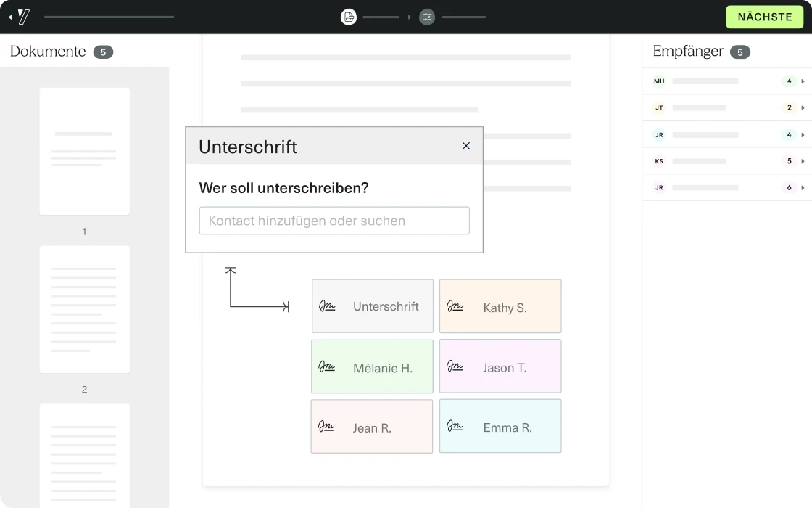Click the Kontakt hinzufügen oder suchen field
The image size is (812, 508).
pos(334,221)
